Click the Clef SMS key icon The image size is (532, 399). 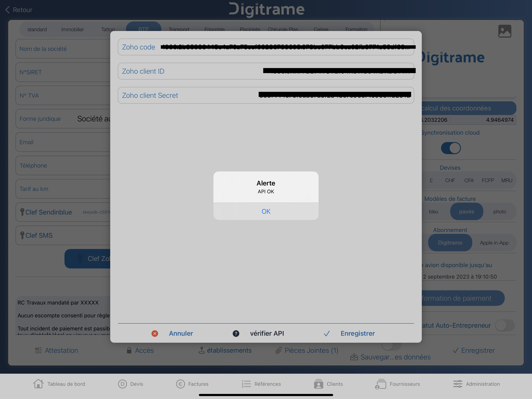22,235
